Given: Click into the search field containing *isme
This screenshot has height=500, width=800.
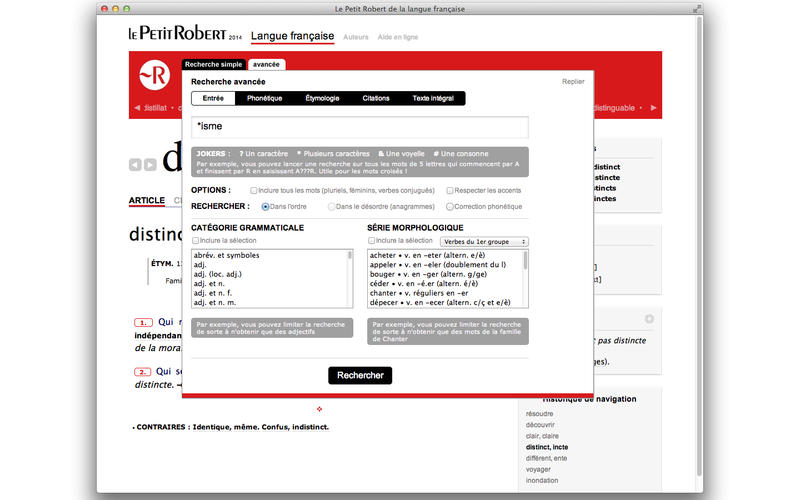Looking at the screenshot, I should click(x=360, y=127).
